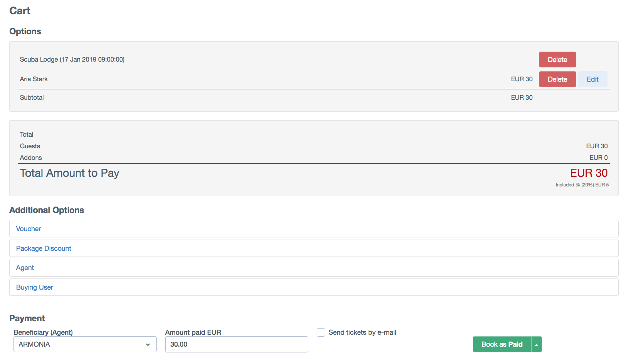626x364 pixels.
Task: Click the Scuba Lodge (17 Jan 2019 09:00:00) text
Action: click(x=72, y=59)
